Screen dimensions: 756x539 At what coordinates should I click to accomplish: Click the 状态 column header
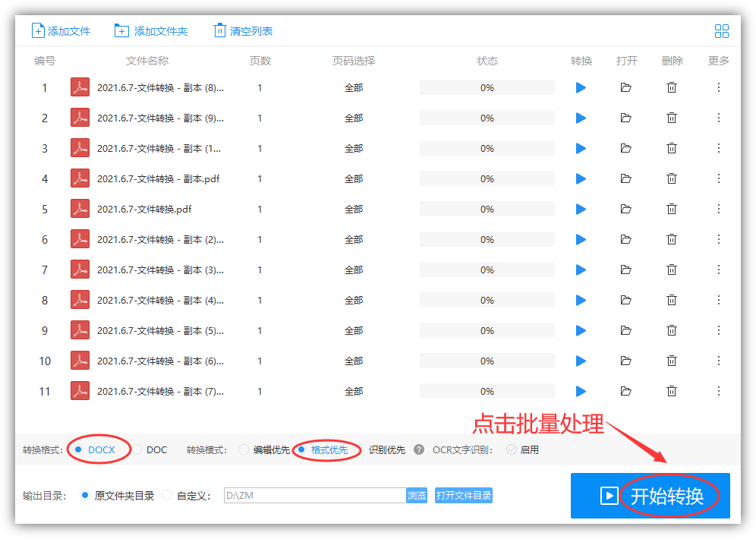pos(487,61)
